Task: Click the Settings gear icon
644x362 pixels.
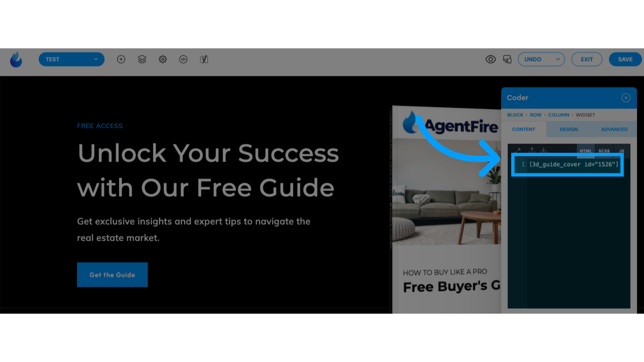Action: 163,59
